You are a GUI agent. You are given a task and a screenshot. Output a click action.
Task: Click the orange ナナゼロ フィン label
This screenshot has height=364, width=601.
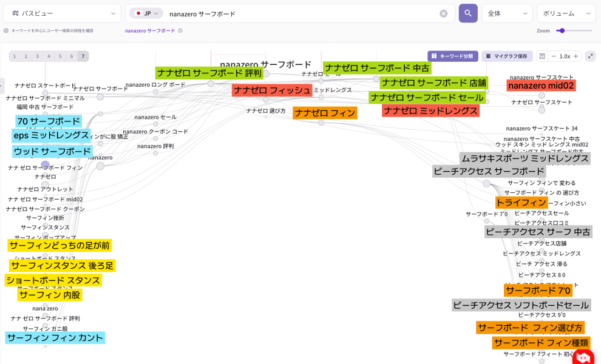[x=325, y=113]
